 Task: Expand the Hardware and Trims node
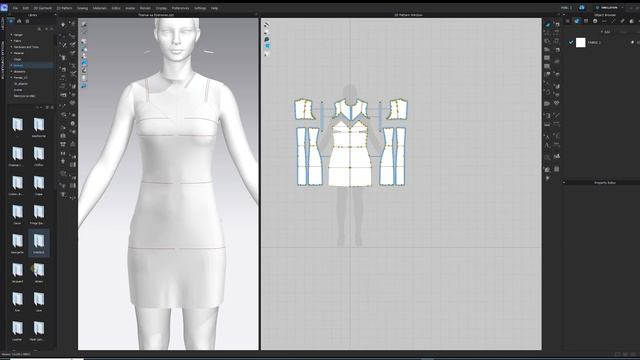tap(11, 47)
